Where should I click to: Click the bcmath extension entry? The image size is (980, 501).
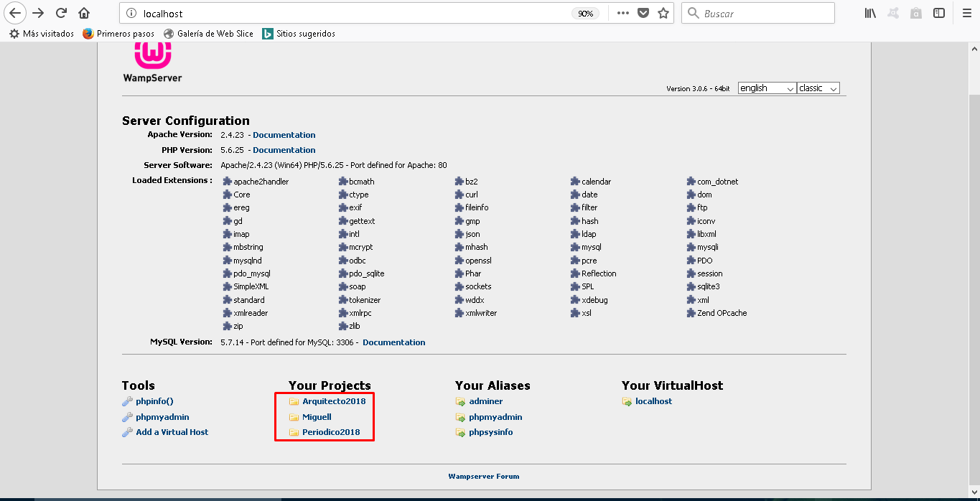coord(357,182)
